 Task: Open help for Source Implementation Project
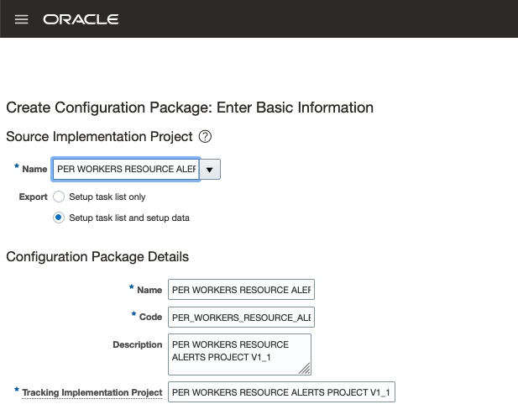tap(205, 136)
